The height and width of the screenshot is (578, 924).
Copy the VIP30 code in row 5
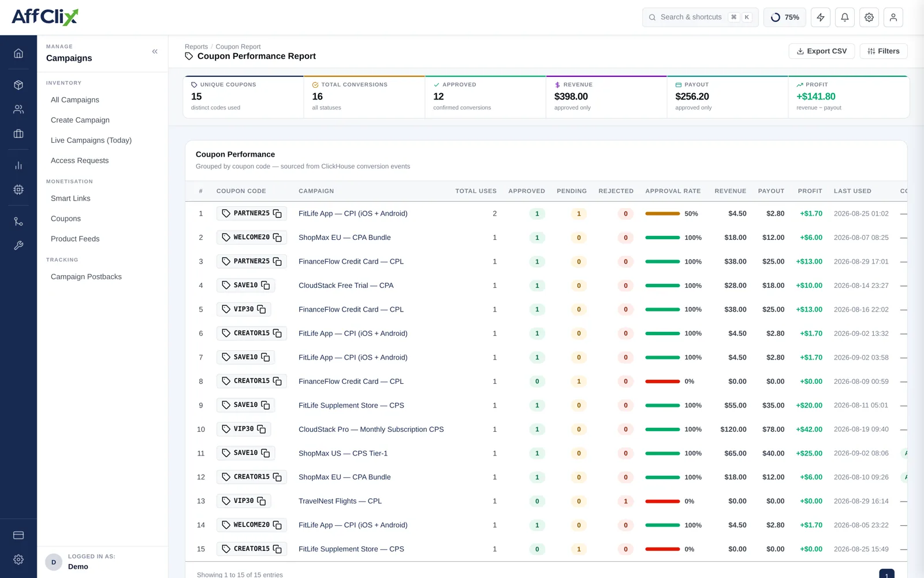click(x=262, y=310)
